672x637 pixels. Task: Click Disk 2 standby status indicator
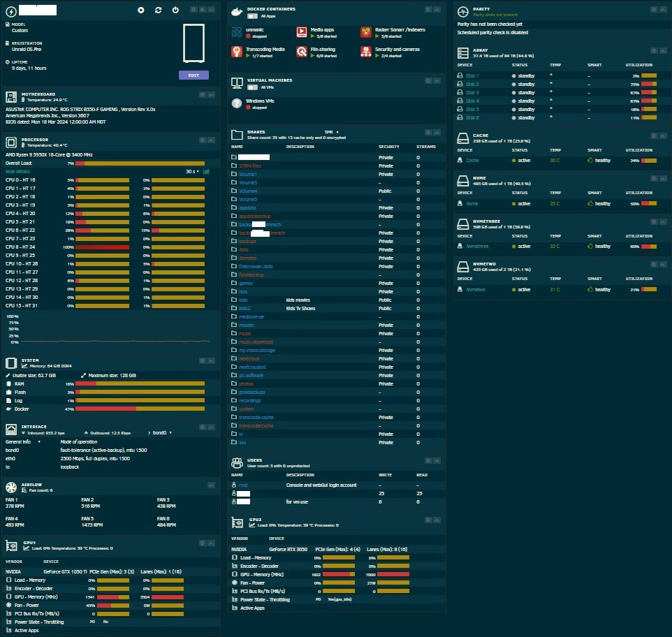[x=514, y=85]
